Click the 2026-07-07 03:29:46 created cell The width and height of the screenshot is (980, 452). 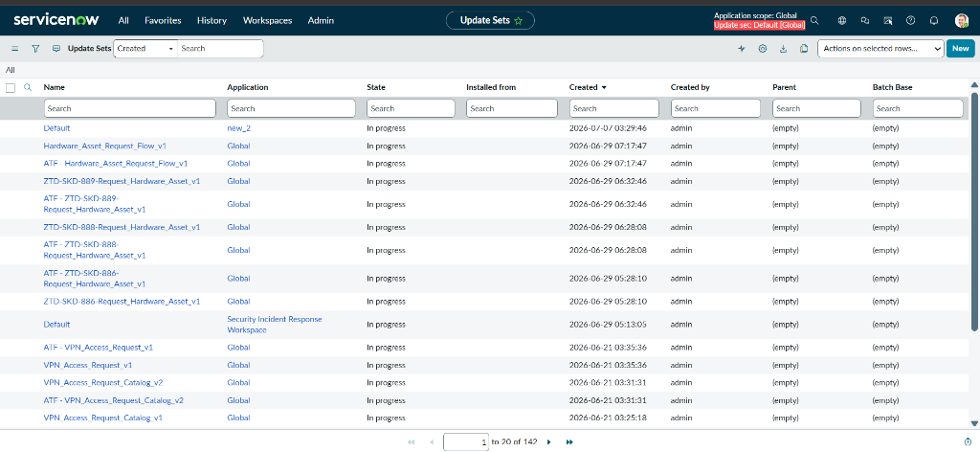coord(608,128)
